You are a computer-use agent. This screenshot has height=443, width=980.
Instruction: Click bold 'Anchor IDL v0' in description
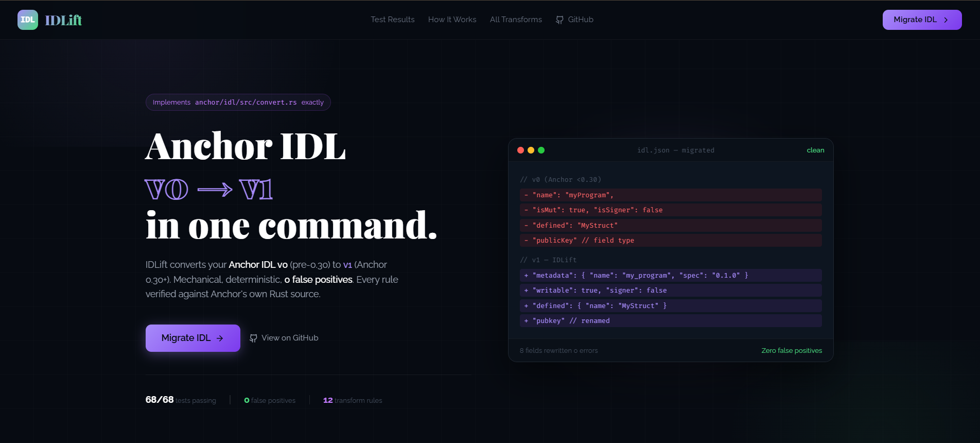(x=258, y=265)
